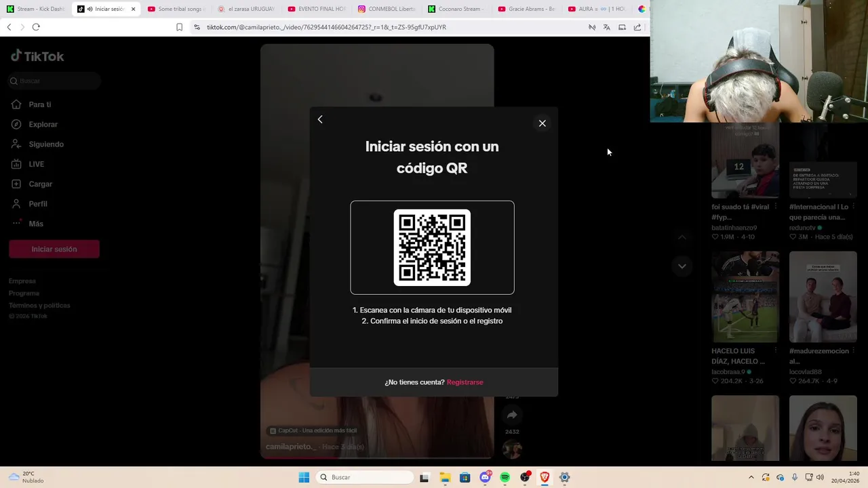
Task: Click the browser share icon
Action: pyautogui.click(x=637, y=27)
